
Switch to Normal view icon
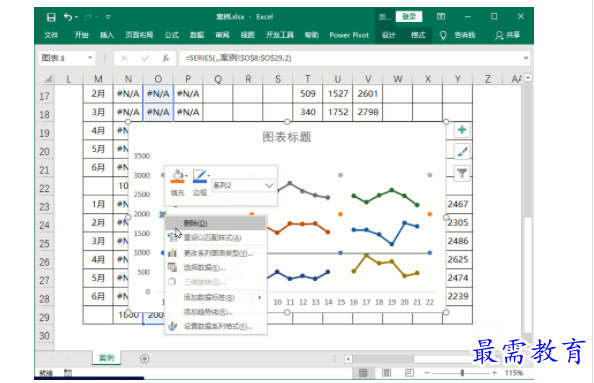pyautogui.click(x=363, y=373)
